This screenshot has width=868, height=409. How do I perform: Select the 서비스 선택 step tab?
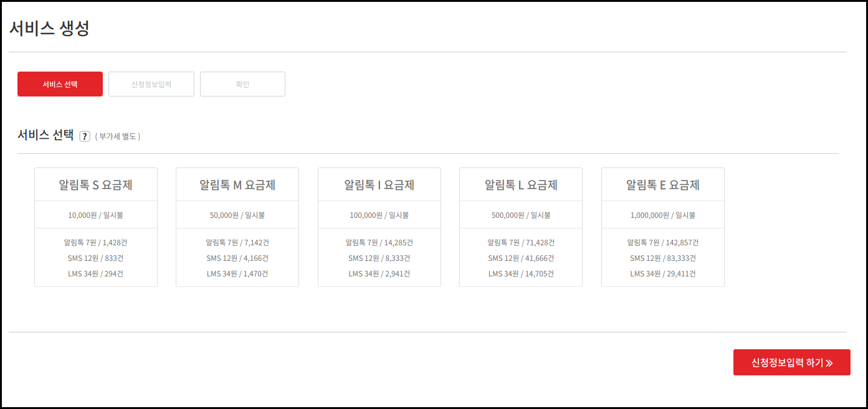pyautogui.click(x=60, y=84)
